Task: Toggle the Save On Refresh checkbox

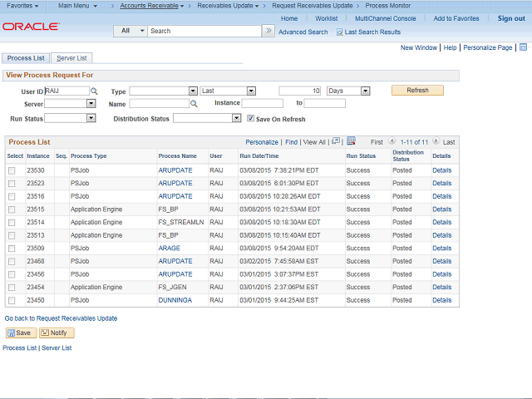Action: pos(251,119)
